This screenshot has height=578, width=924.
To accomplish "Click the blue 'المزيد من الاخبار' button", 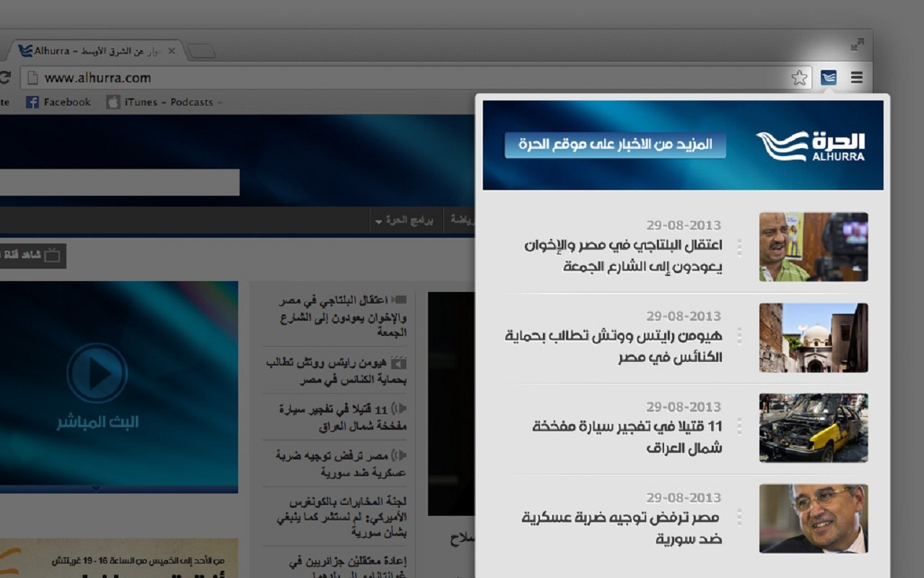I will coord(615,144).
